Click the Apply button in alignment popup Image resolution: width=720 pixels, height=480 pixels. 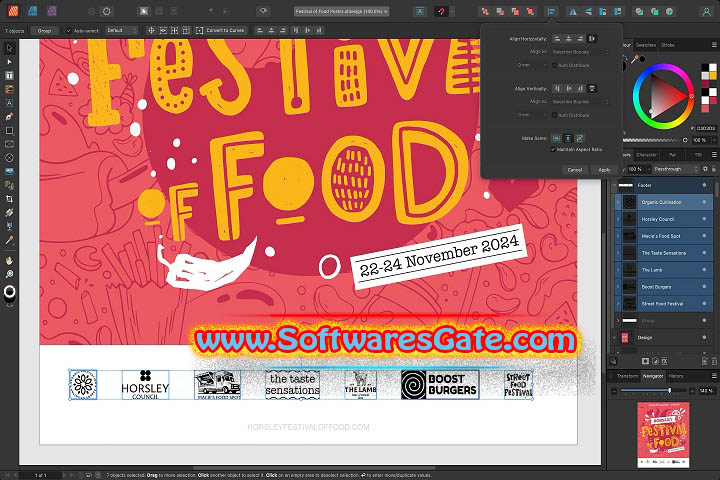pos(604,170)
